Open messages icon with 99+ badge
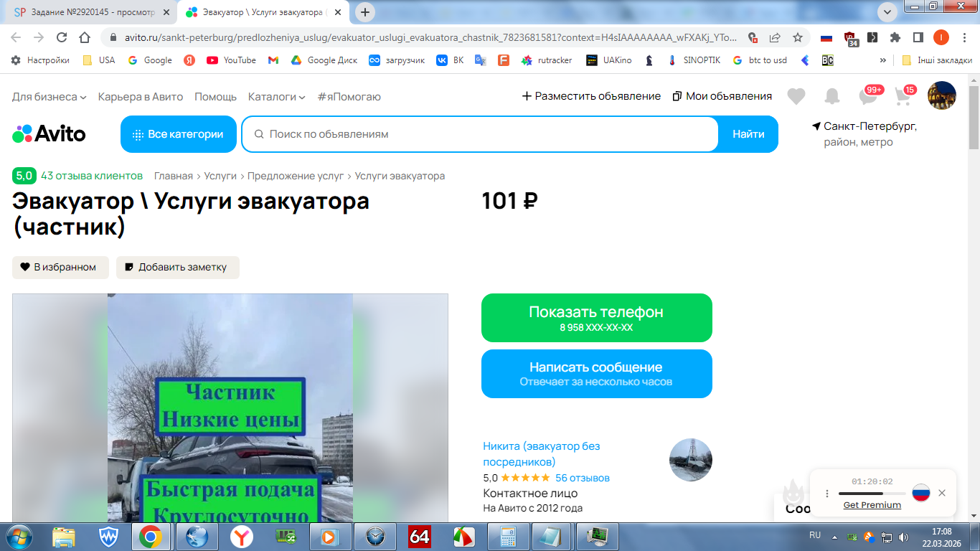This screenshot has width=980, height=551. coord(869,95)
